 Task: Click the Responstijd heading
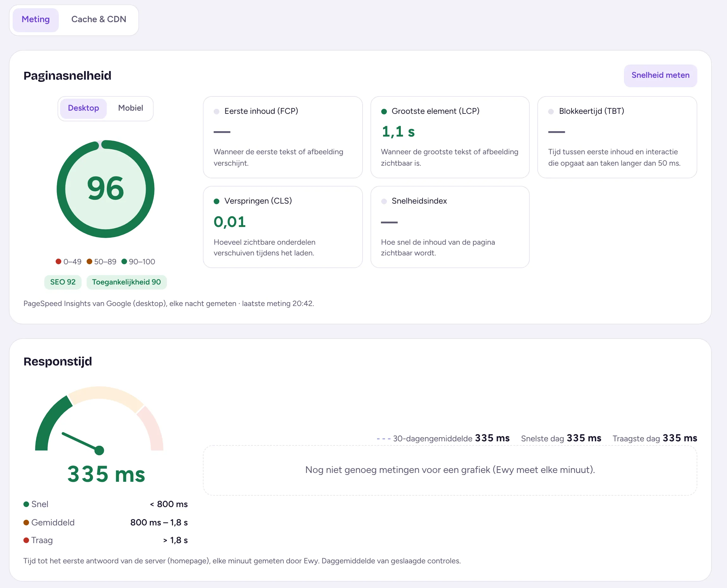pos(58,361)
